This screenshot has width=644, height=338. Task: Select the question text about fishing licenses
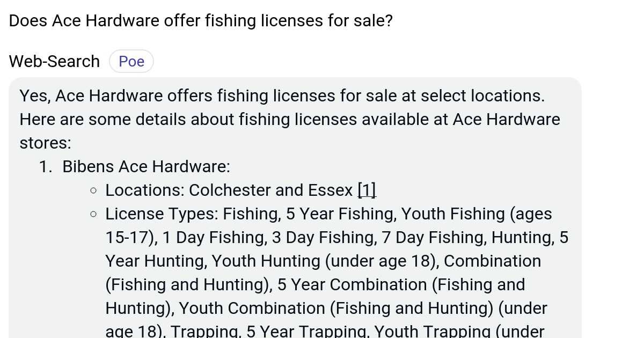200,20
